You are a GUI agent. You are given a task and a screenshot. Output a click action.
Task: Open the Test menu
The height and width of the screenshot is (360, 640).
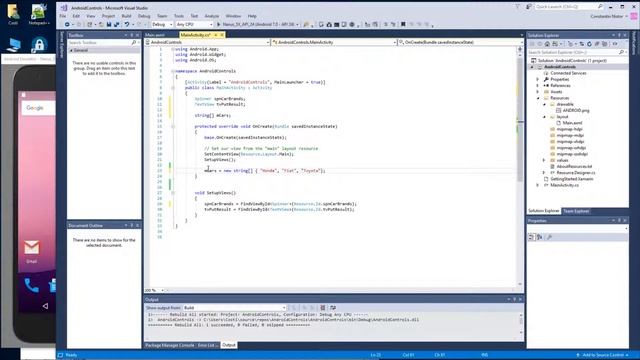coord(194,16)
